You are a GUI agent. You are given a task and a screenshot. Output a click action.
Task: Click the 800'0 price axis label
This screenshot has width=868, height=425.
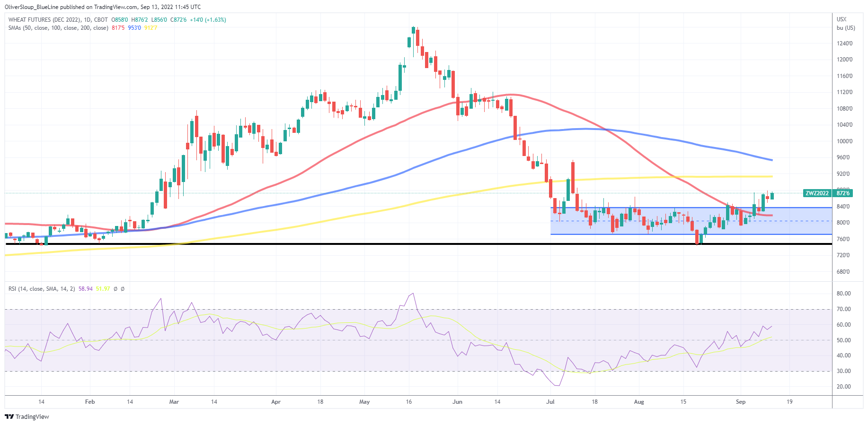point(843,223)
